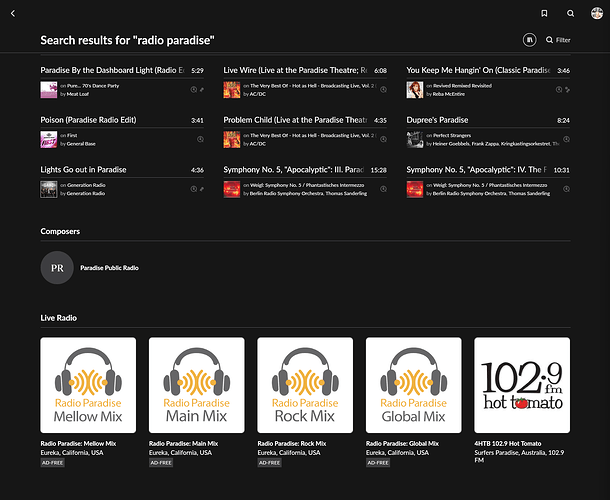This screenshot has width=610, height=500.
Task: Open the Generation Radio album link after 'on'
Action: [86, 185]
